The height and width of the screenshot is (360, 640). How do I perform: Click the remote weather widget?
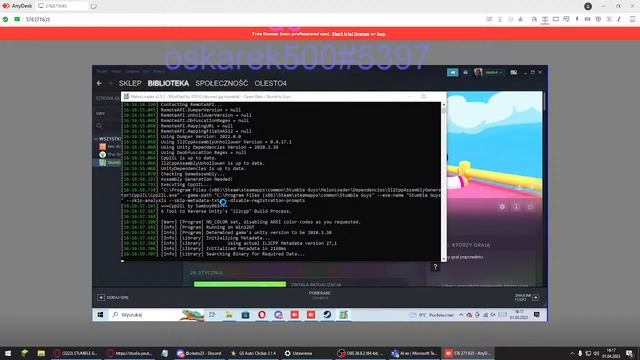(x=432, y=315)
